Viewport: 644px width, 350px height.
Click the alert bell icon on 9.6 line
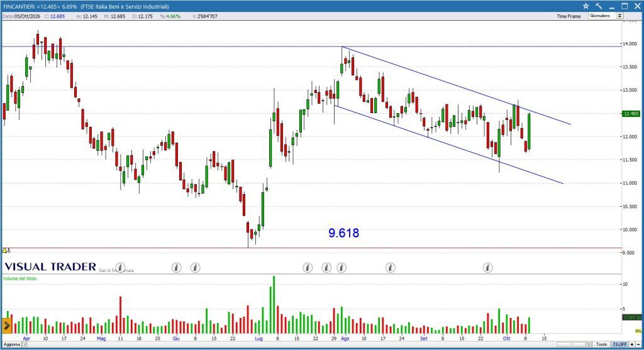tap(5, 250)
